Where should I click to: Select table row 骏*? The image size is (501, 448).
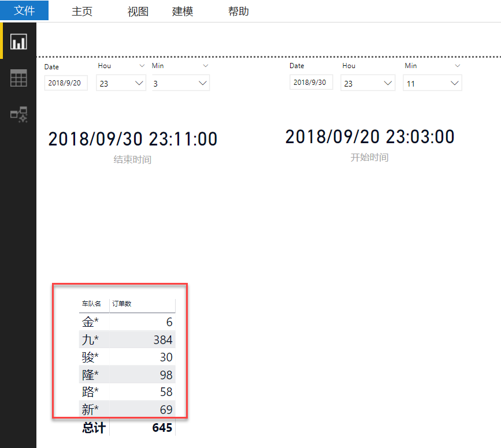[x=127, y=357]
